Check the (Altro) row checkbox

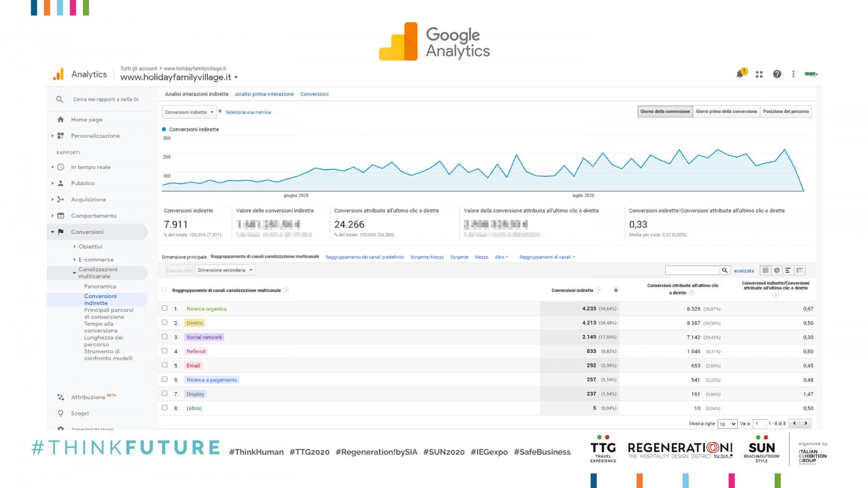164,407
